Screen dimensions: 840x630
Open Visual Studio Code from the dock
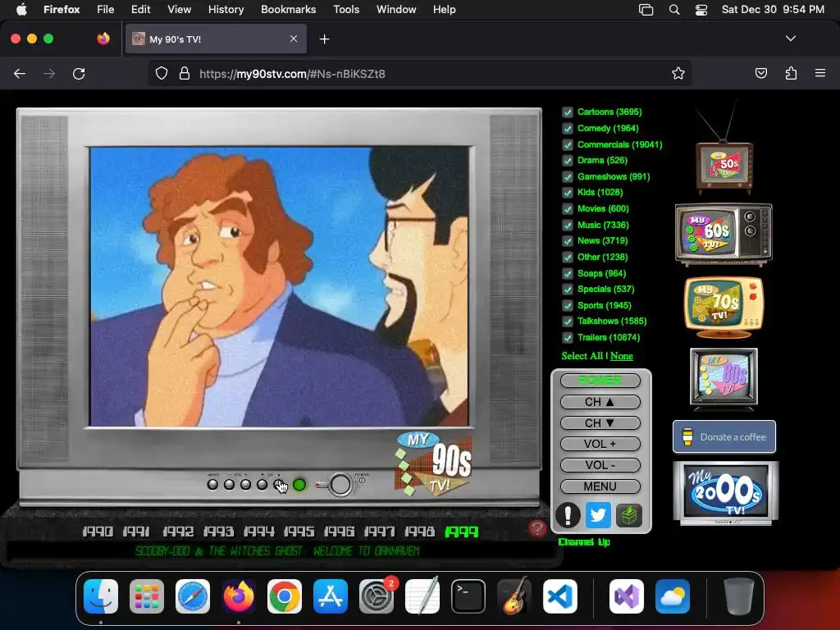coord(559,596)
